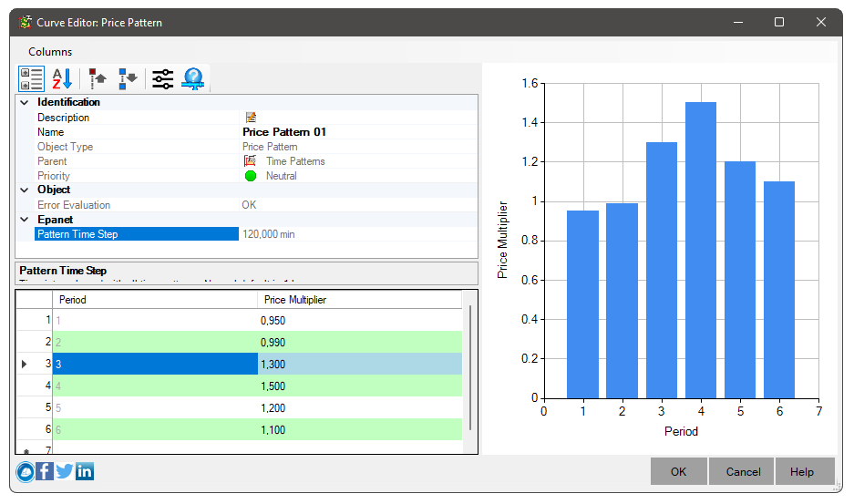Click the Pattern Time Step value field
Image resolution: width=854 pixels, height=504 pixels.
pos(355,234)
